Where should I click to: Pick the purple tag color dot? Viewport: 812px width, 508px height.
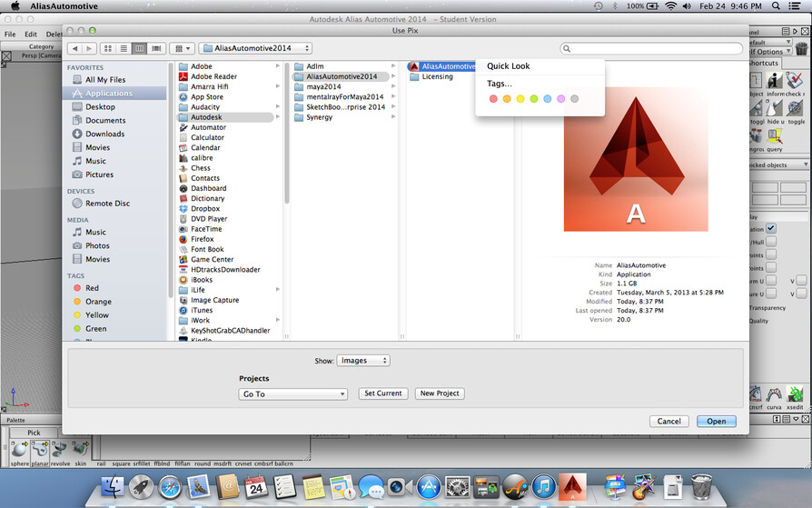(560, 98)
